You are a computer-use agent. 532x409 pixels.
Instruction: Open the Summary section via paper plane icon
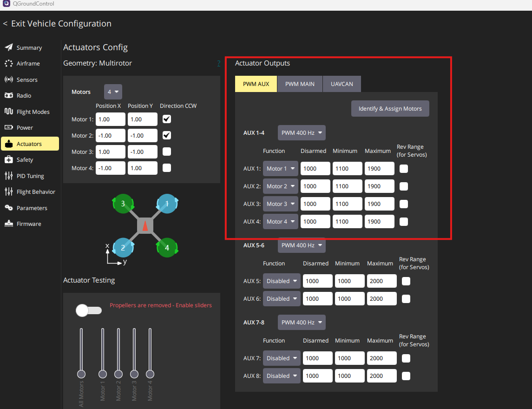(9, 48)
